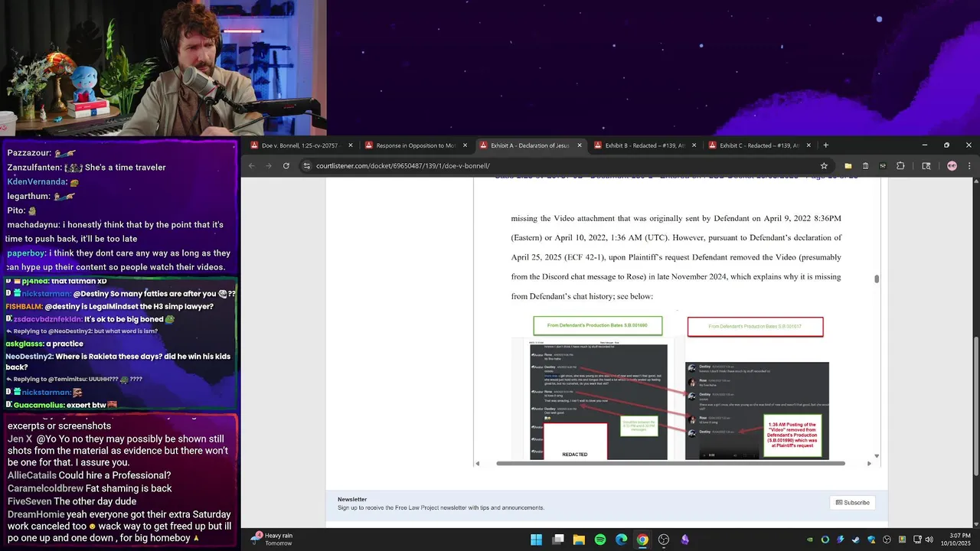Click the Steam tray icon
Screen dimensions: 980x551
(855, 540)
